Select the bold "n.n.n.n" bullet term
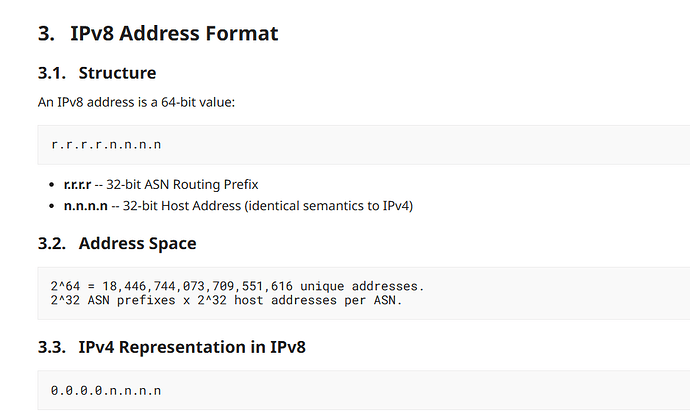Viewport: 690px width, 416px height. pyautogui.click(x=86, y=206)
